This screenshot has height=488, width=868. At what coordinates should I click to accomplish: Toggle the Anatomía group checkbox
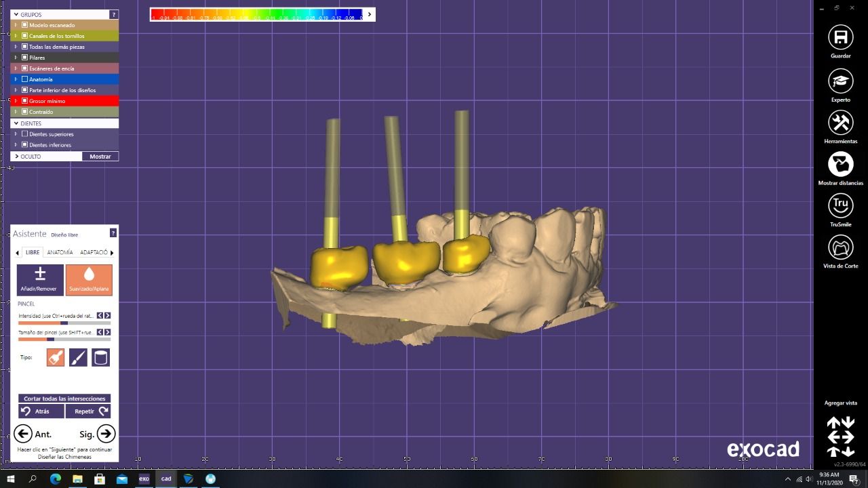[25, 79]
